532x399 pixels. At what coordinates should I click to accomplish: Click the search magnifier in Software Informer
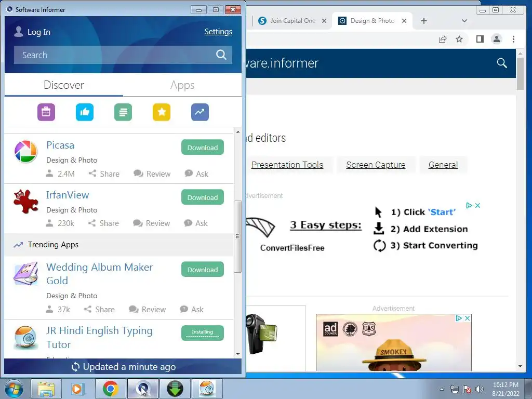pos(221,55)
